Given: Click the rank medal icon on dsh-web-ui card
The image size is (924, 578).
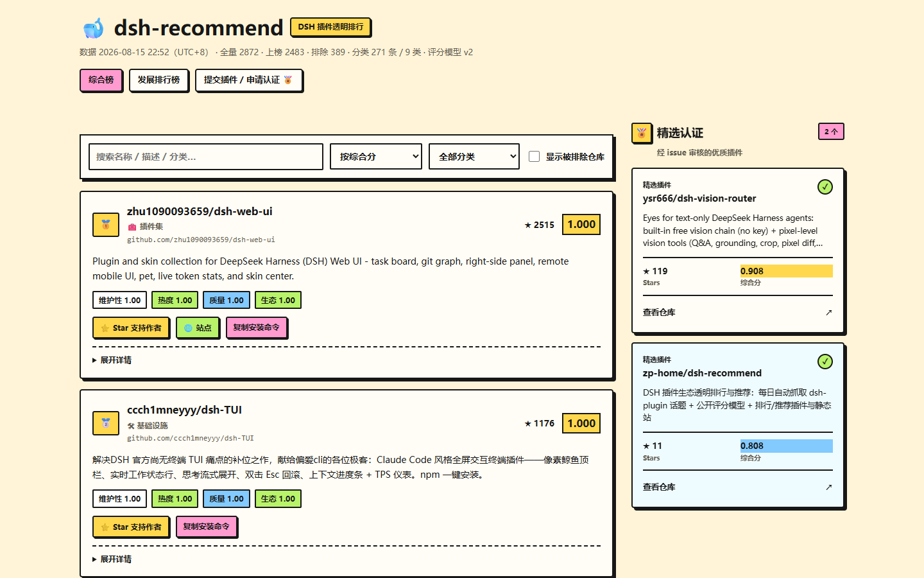Looking at the screenshot, I should click(x=106, y=225).
